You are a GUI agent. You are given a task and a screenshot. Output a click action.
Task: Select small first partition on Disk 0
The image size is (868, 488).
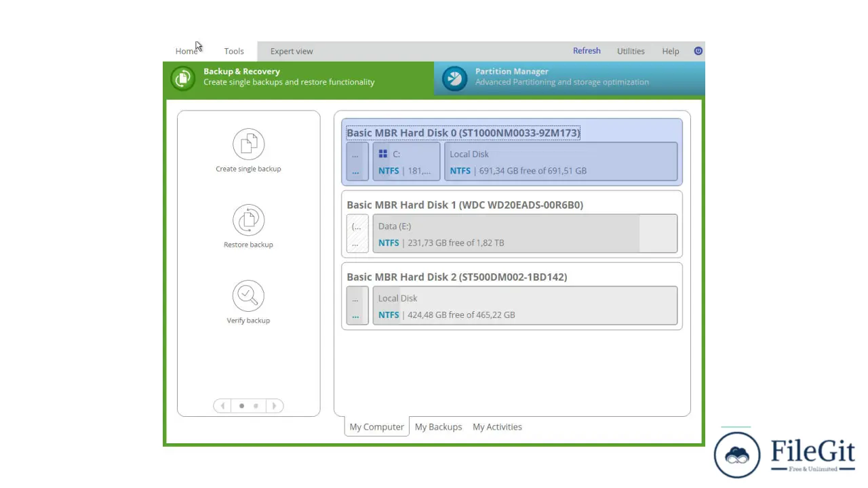(357, 161)
